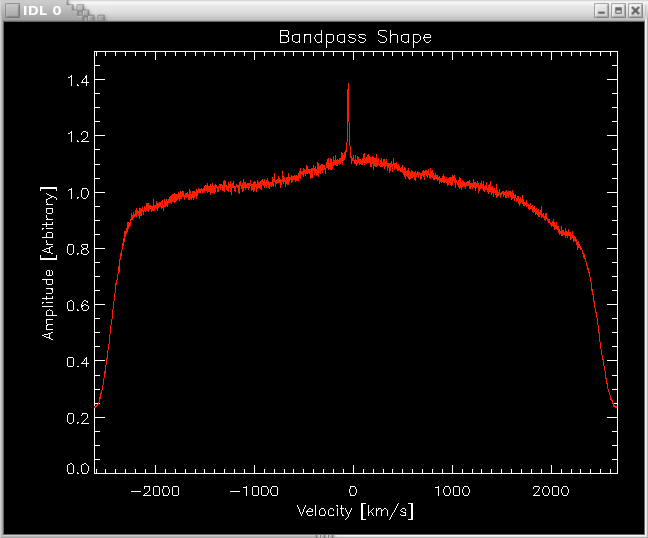Click the 2000 velocity tick label
Viewport: 648px width, 538px height.
tap(551, 491)
